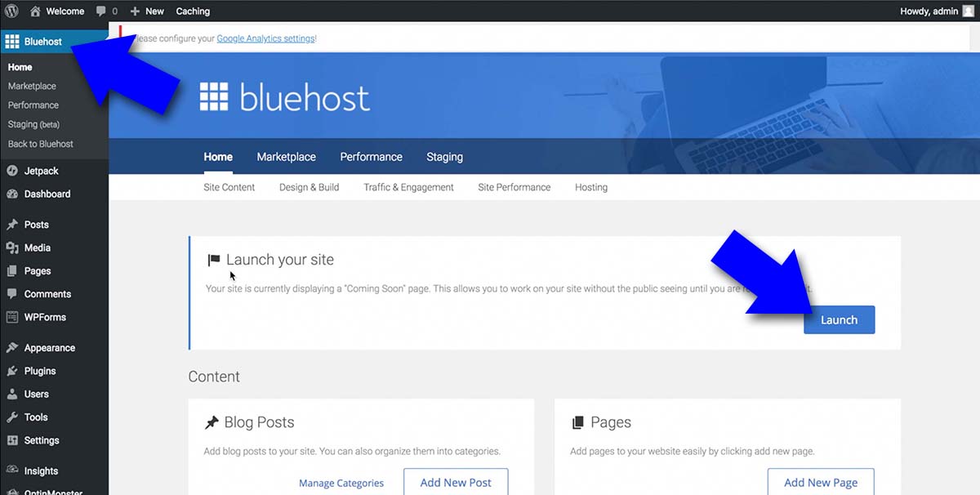Click Add New Page button
The height and width of the screenshot is (495, 980).
tap(821, 482)
